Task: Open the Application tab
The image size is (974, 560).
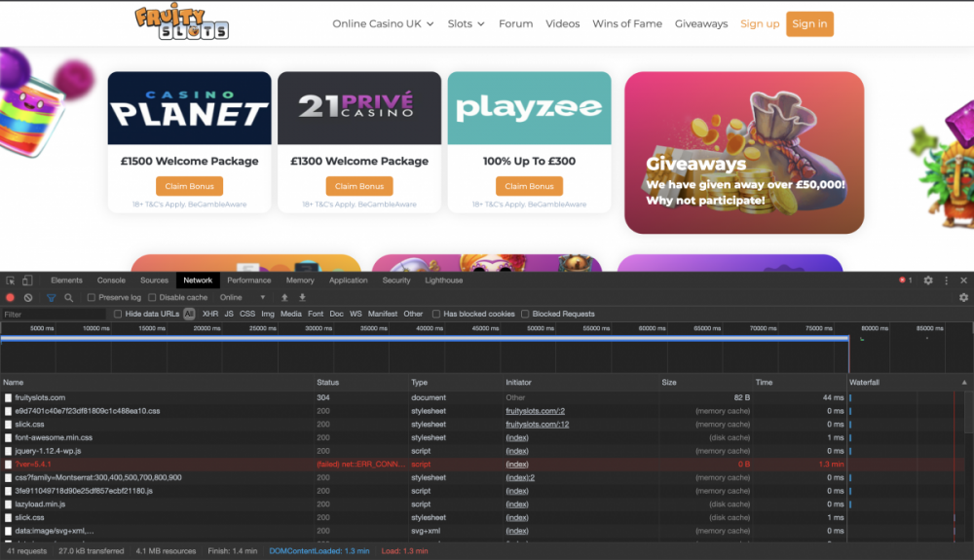Action: 349,280
